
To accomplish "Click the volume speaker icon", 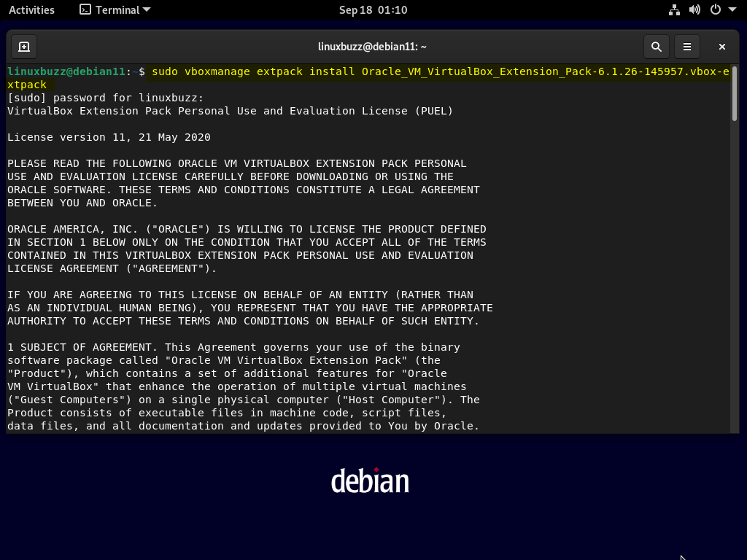I will (x=694, y=10).
